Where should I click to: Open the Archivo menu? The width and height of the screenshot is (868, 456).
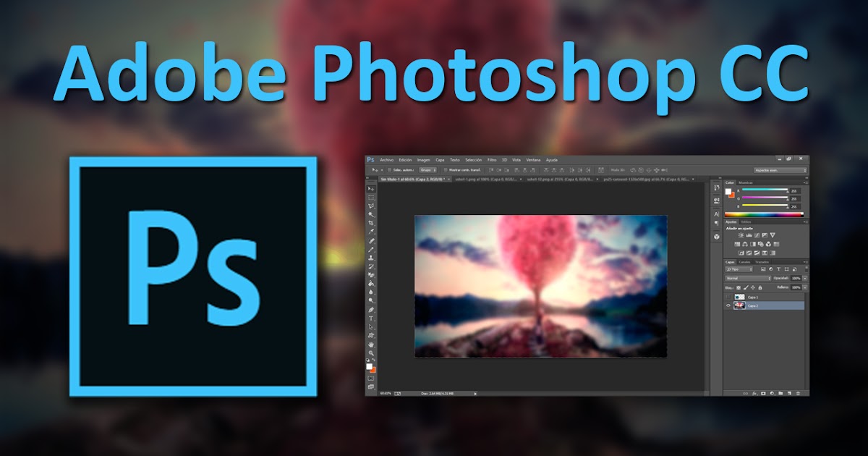pyautogui.click(x=386, y=160)
